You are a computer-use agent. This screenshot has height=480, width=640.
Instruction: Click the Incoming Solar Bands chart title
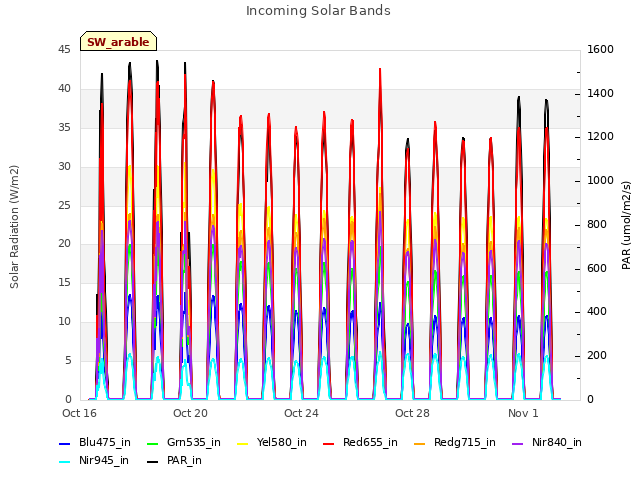point(318,11)
